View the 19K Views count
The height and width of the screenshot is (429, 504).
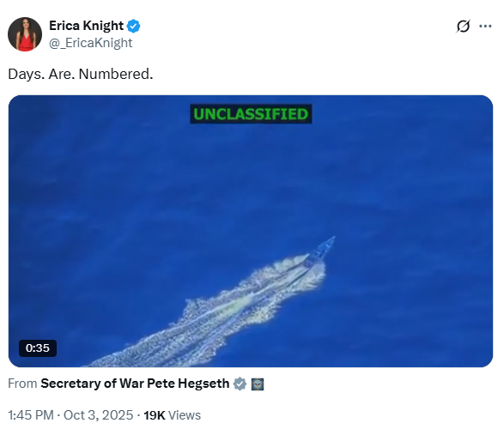pyautogui.click(x=172, y=415)
